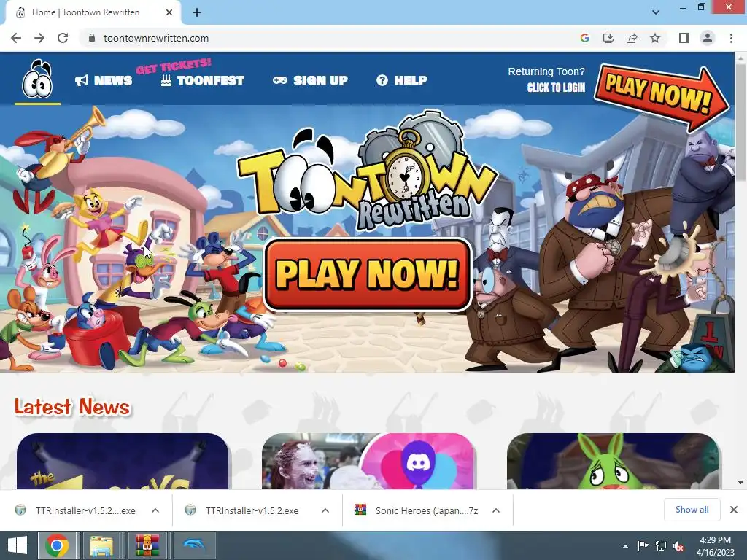Image resolution: width=747 pixels, height=560 pixels.
Task: Click the Google icon in address bar
Action: pyautogui.click(x=585, y=38)
